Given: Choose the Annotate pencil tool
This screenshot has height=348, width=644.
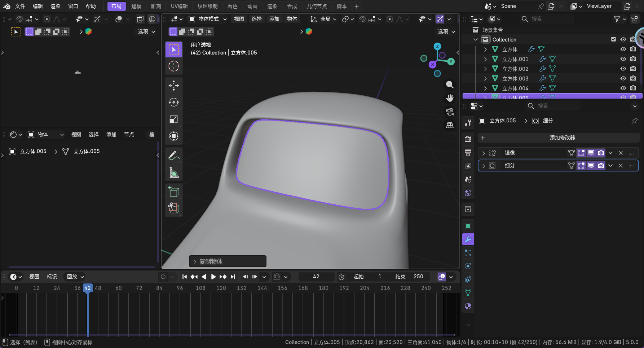Looking at the screenshot, I should tap(173, 156).
